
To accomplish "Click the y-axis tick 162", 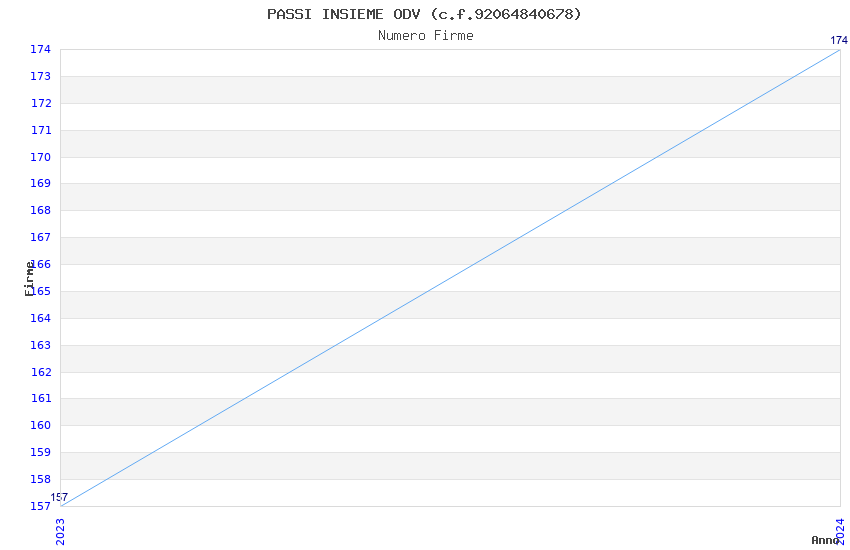I will click(x=41, y=372).
